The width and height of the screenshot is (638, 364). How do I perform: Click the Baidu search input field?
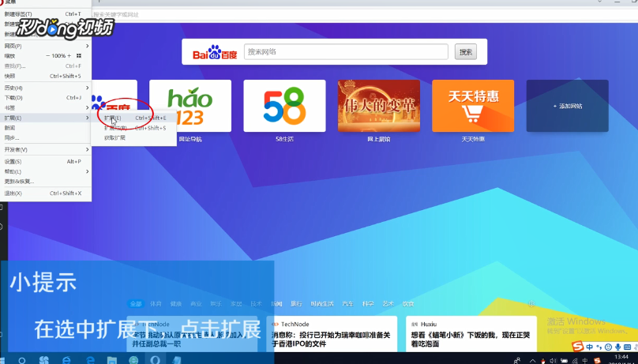(x=346, y=51)
